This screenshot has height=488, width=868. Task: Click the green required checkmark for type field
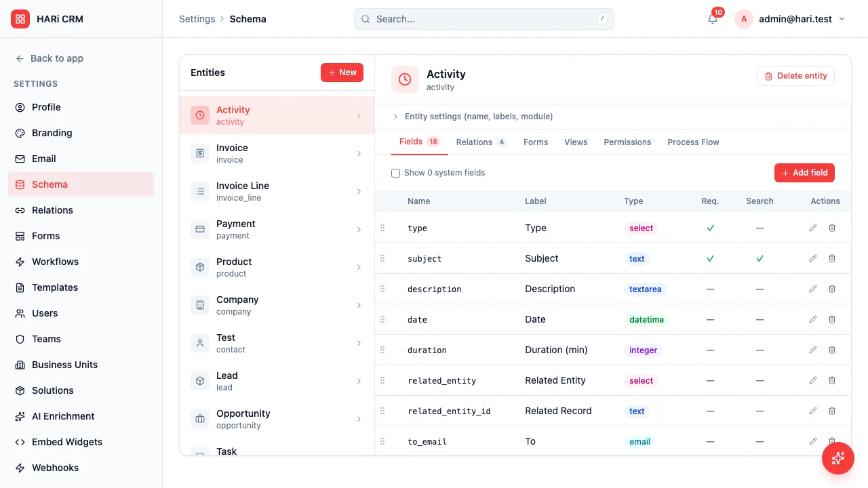tap(710, 228)
